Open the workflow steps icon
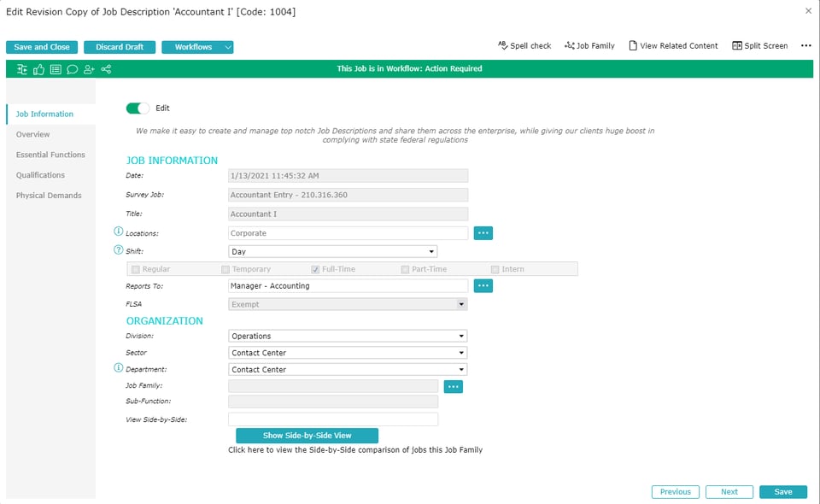This screenshot has width=820, height=504. click(22, 69)
